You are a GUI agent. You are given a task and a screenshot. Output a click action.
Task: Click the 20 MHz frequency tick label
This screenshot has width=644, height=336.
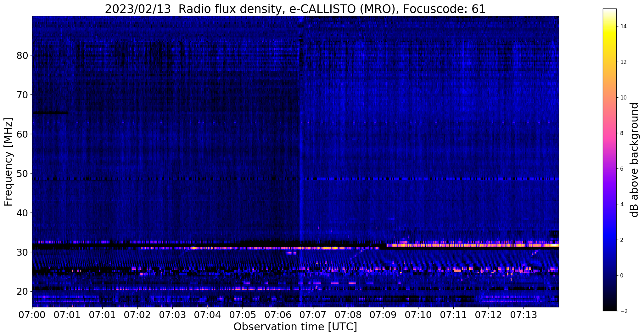(x=22, y=292)
